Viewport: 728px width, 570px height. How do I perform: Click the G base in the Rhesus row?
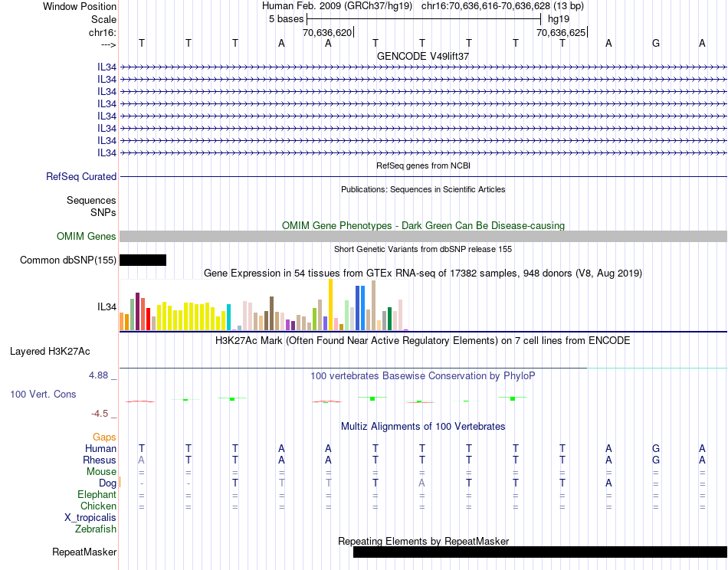point(655,460)
